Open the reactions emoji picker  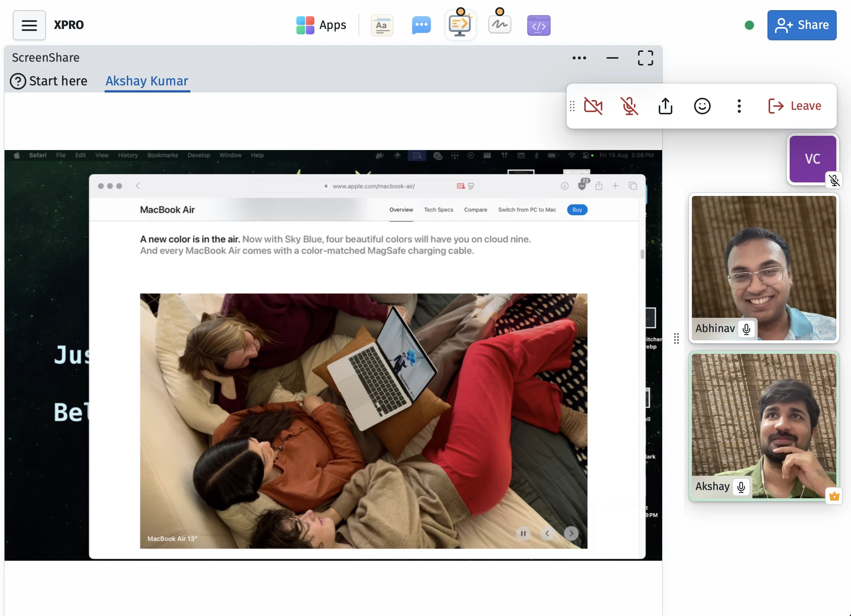[x=702, y=106]
